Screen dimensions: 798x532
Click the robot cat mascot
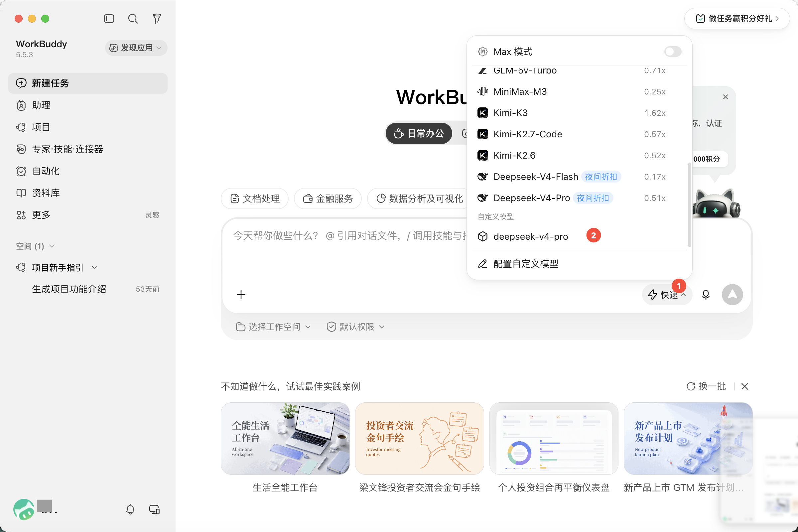point(716,203)
